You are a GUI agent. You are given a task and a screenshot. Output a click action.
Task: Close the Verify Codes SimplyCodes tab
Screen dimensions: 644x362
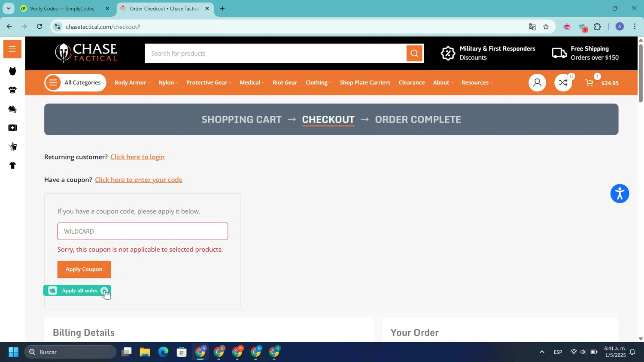[x=107, y=9]
